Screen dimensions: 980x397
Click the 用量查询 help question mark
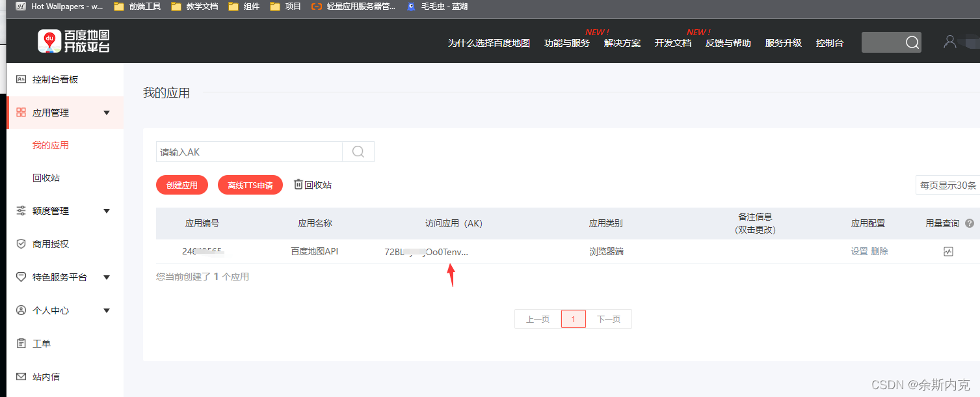tap(970, 223)
